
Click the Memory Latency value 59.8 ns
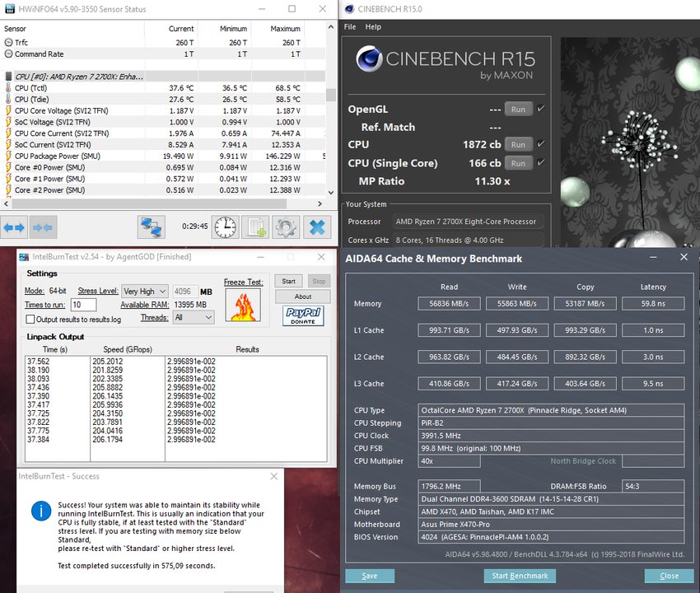click(x=653, y=304)
